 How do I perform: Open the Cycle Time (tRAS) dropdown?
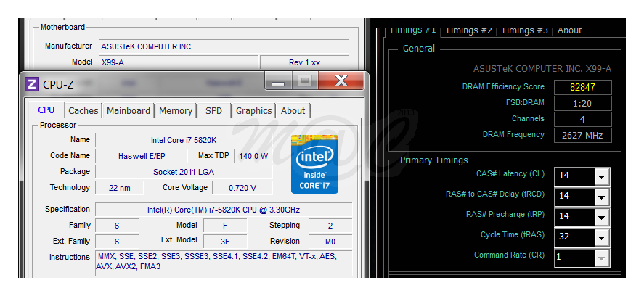coord(601,238)
